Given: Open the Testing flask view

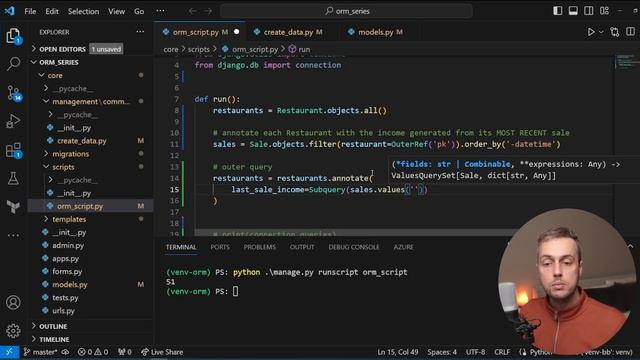Looking at the screenshot, I should 13,178.
